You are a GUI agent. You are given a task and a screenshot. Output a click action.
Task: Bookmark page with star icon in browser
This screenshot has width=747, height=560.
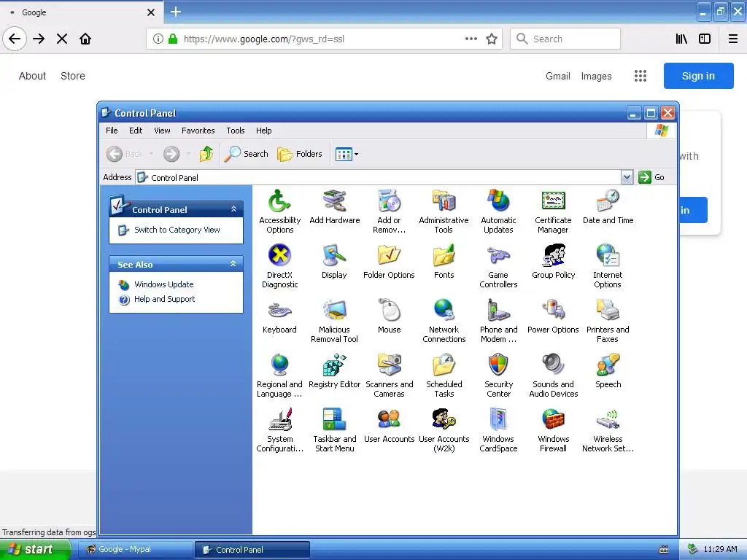tap(492, 39)
